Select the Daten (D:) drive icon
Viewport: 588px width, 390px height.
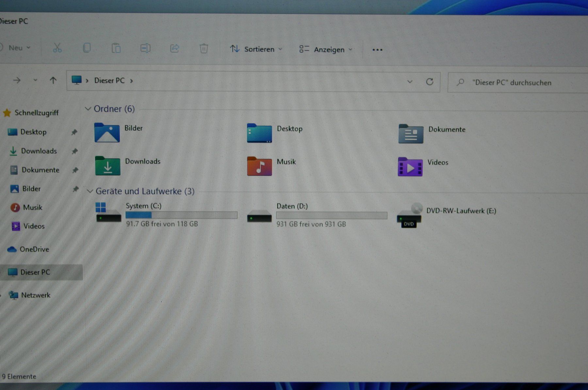[259, 216]
